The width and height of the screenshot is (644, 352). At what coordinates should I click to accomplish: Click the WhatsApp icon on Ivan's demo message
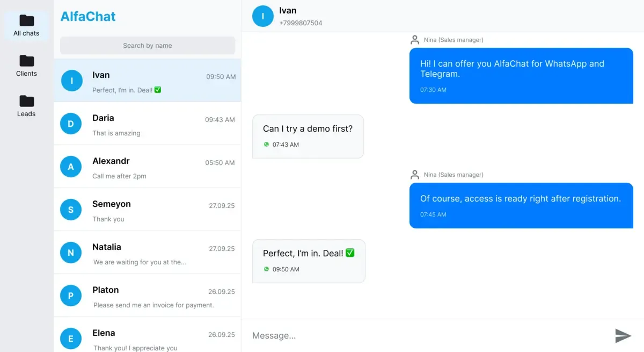tap(267, 145)
